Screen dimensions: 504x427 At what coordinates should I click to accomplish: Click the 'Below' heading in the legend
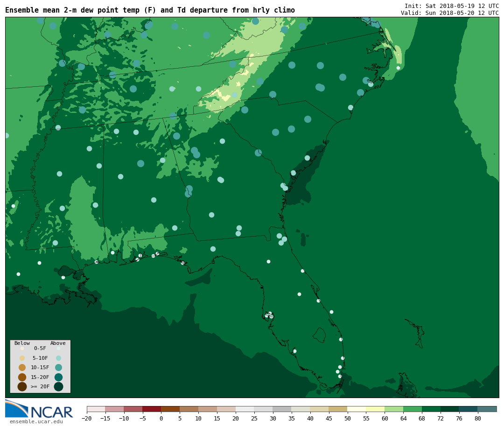22,343
